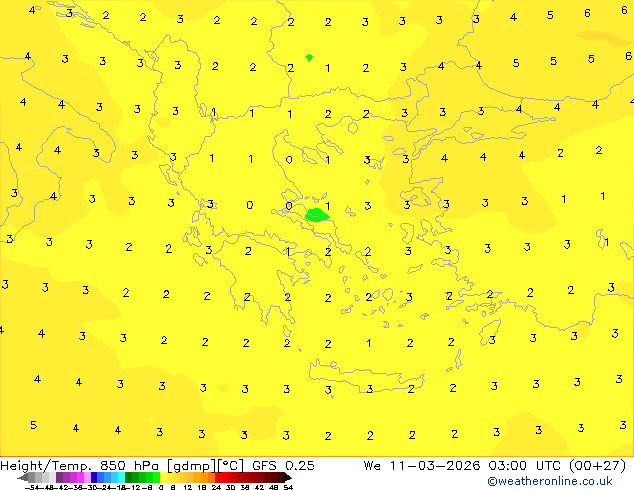The height and width of the screenshot is (490, 634).
Task: Click the "-54" scale label
Action: tap(34, 487)
